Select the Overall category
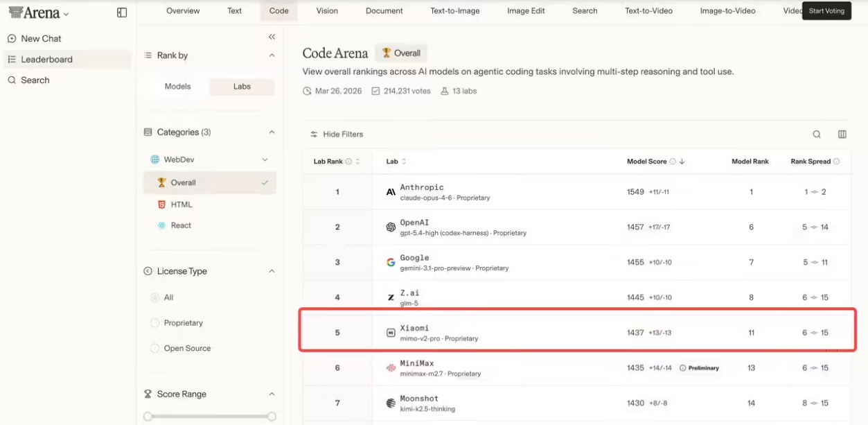 (210, 183)
